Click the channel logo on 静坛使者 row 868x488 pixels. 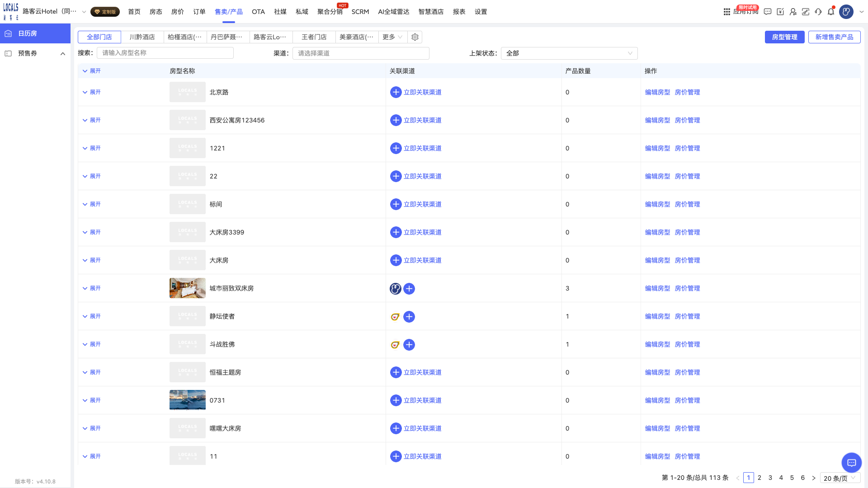(395, 317)
